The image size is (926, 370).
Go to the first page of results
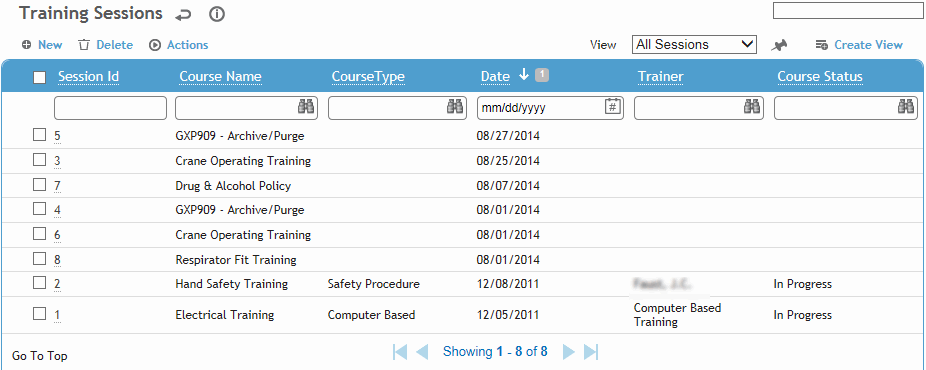[400, 352]
